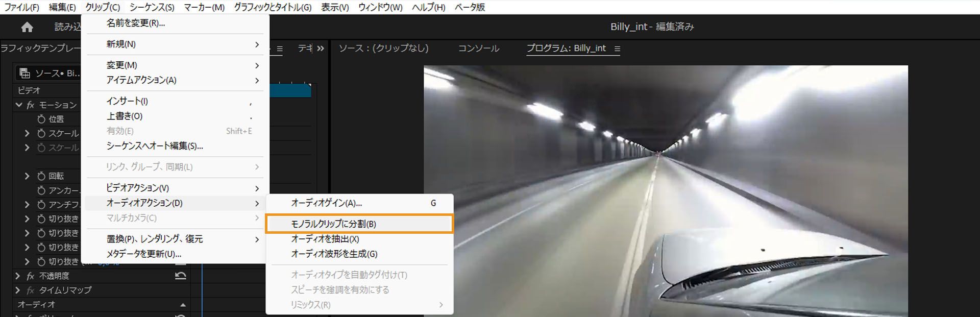Choose 名前を変更(R)... from the clip menu
Viewport: 980px width, 317px height.
(x=175, y=23)
